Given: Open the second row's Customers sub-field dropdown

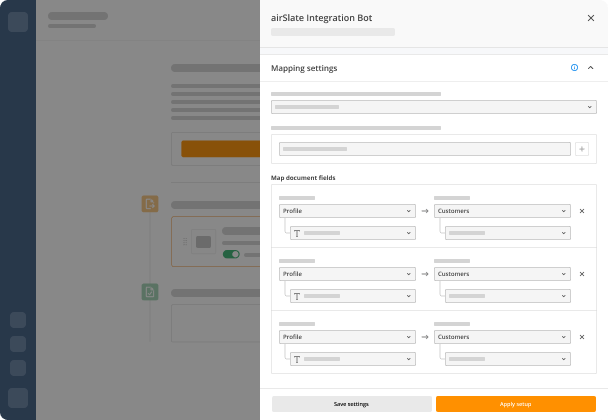Looking at the screenshot, I should click(x=508, y=296).
